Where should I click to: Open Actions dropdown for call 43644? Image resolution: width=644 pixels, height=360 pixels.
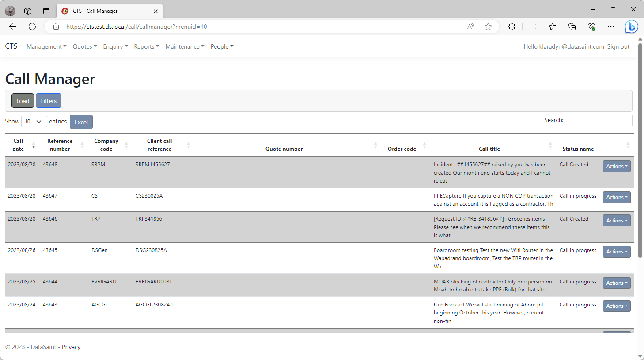pos(617,283)
